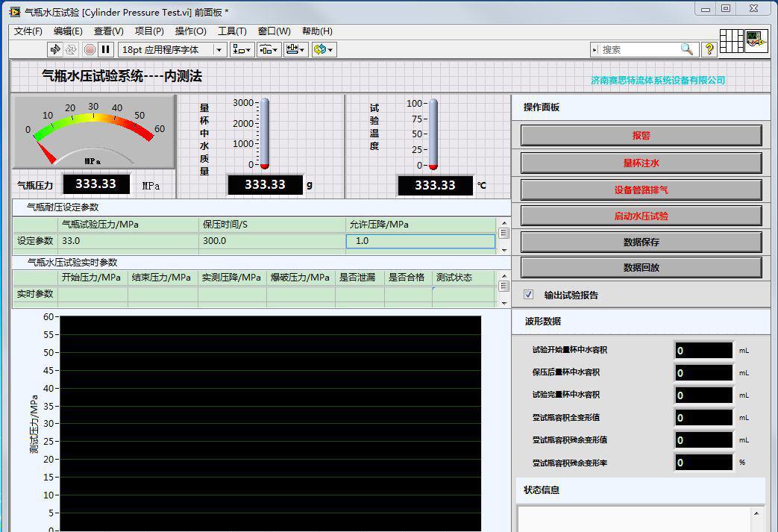Click the pressure gauge needle dial
The height and width of the screenshot is (532, 778).
point(93,133)
